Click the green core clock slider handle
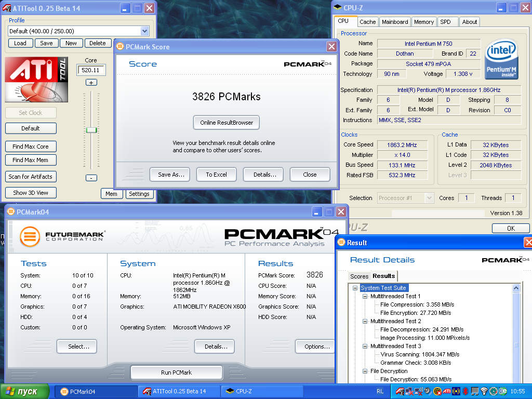Screen dimensions: 532x399 click(91, 130)
